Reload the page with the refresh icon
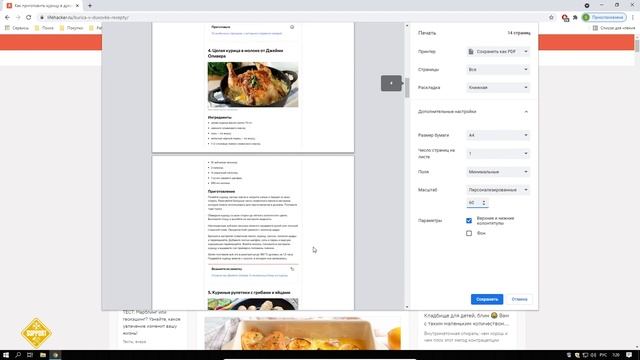Screen dimensions: 640x360 [x=29, y=18]
